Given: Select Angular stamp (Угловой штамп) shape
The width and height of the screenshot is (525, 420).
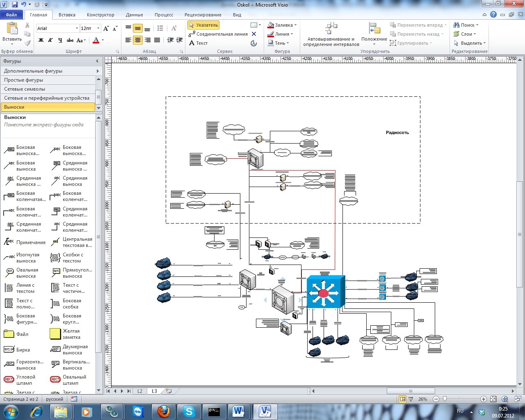Looking at the screenshot, I should pyautogui.click(x=21, y=380).
